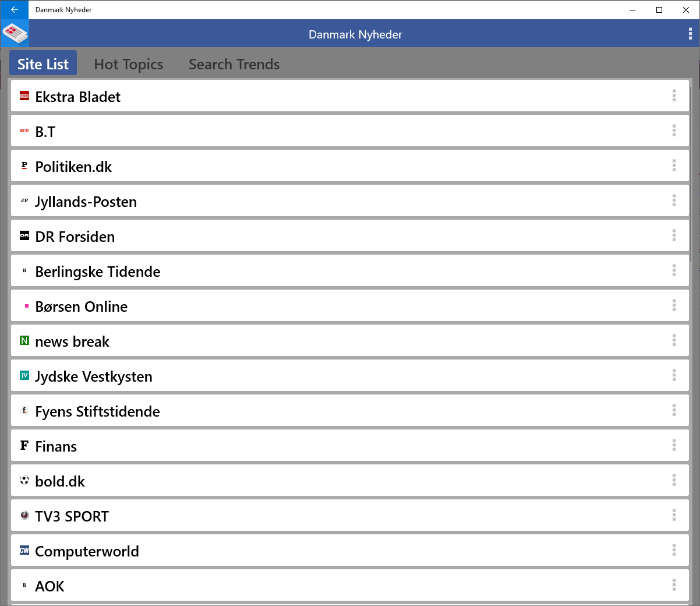Click the Politiken.dk favicon
The image size is (700, 606).
[24, 165]
